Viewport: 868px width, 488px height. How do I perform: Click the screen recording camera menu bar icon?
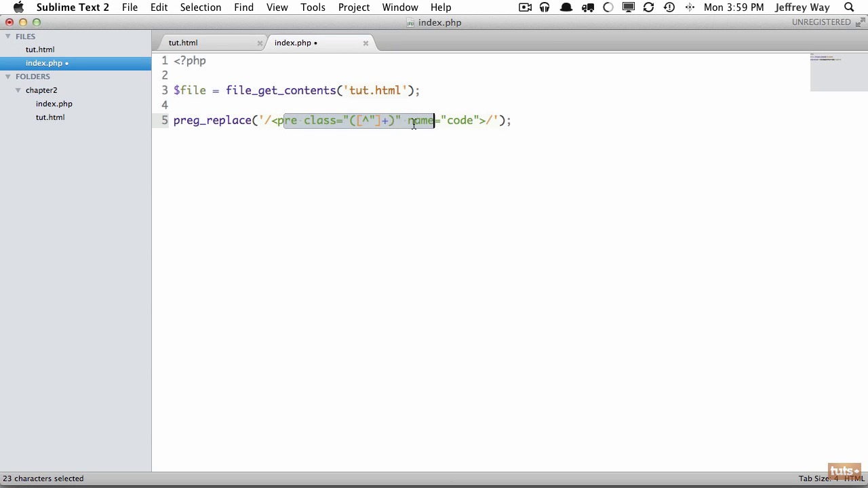[x=525, y=7]
